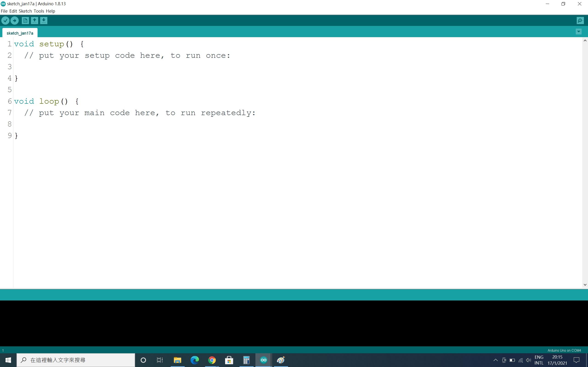
Task: Show hidden system tray icons chevron
Action: coord(495,360)
